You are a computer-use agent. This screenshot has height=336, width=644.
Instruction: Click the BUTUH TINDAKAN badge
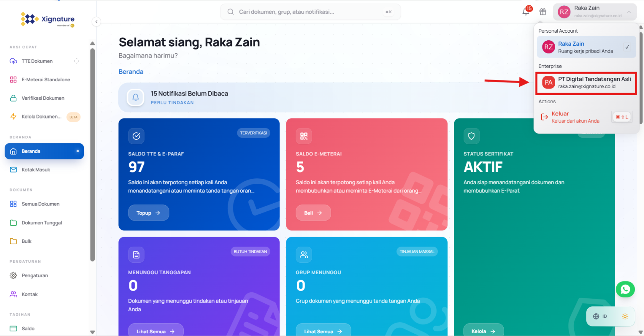coord(250,252)
